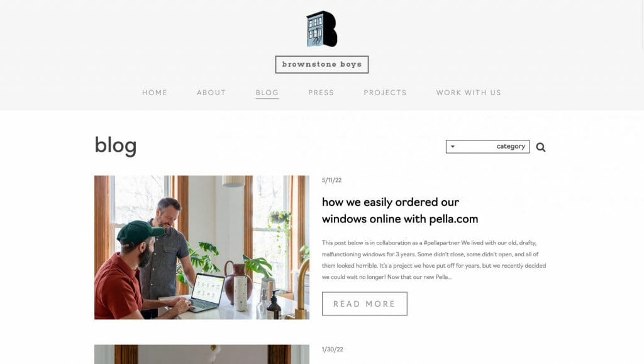This screenshot has width=644, height=364.
Task: Expand the category dropdown arrow
Action: click(453, 147)
